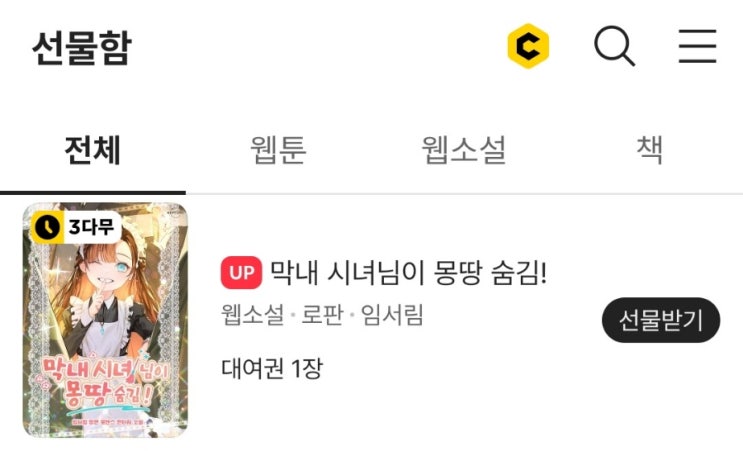Screen dimensions: 743x451
Task: Switch to the 책 tab
Action: (650, 149)
